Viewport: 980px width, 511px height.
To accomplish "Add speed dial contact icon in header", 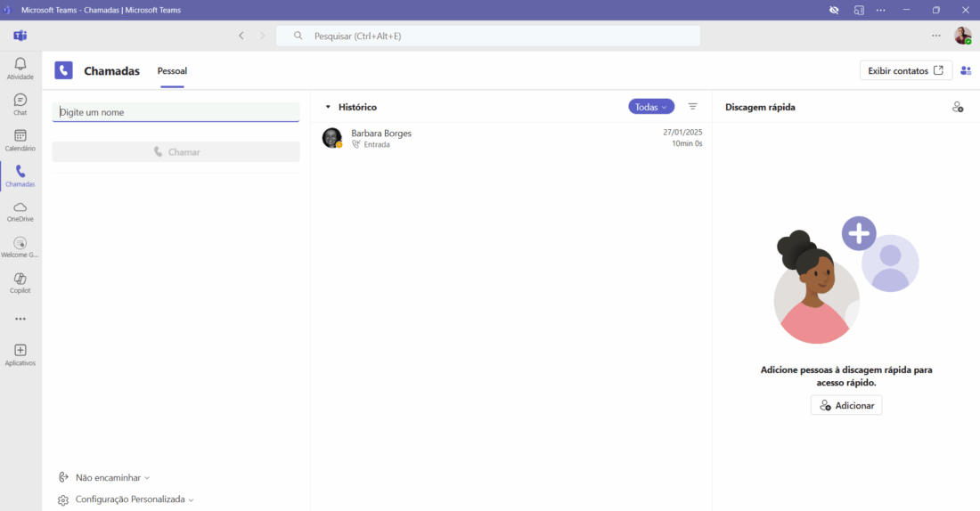I will pos(958,107).
